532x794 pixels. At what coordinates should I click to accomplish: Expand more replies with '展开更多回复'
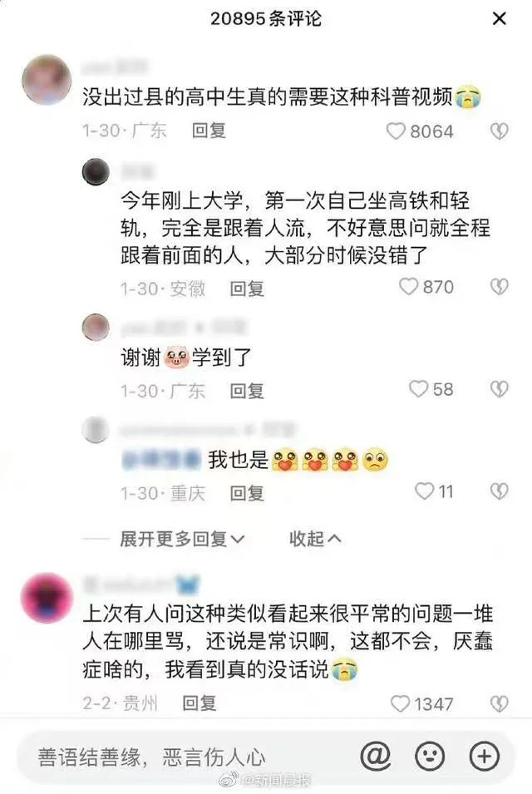[x=182, y=539]
